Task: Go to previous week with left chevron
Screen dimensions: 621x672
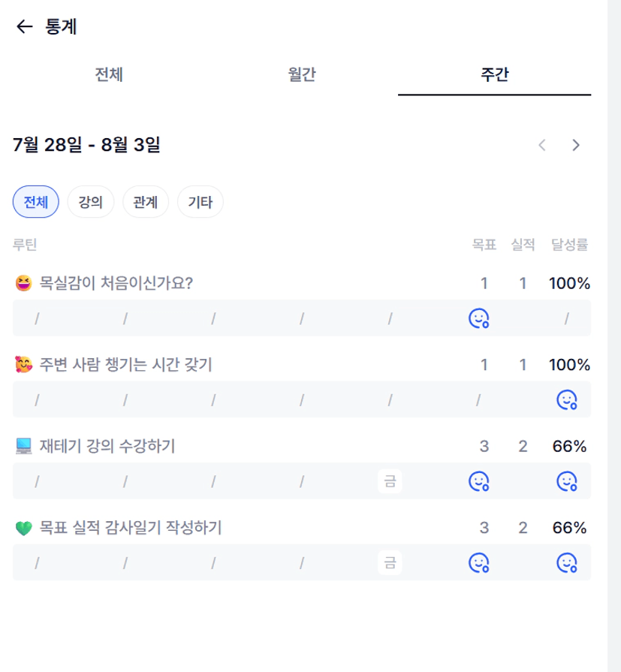Action: click(x=542, y=145)
